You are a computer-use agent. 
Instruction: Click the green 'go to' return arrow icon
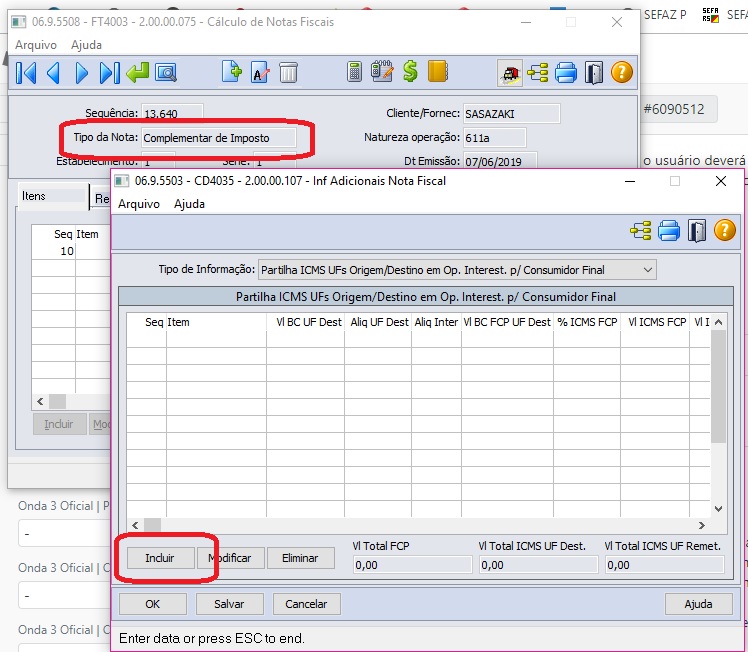137,72
